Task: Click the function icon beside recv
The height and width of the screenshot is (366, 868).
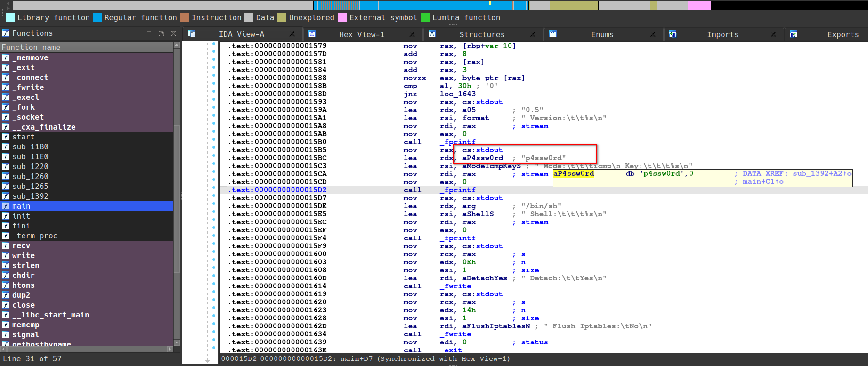Action: click(x=6, y=245)
